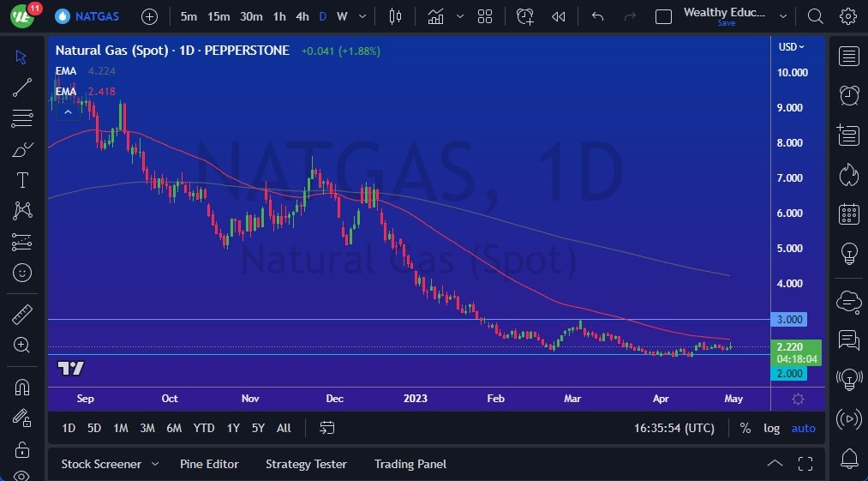
Task: Open the indicators menu
Action: point(436,16)
